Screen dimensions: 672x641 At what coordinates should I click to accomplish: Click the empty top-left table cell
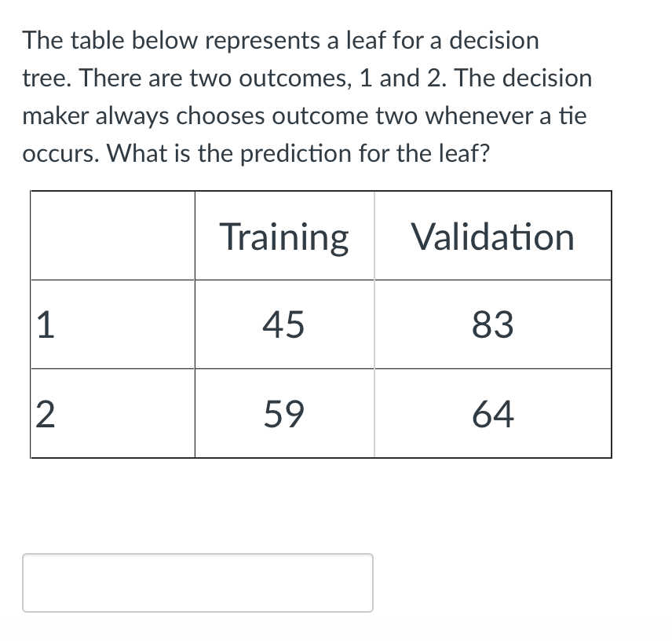pyautogui.click(x=112, y=234)
